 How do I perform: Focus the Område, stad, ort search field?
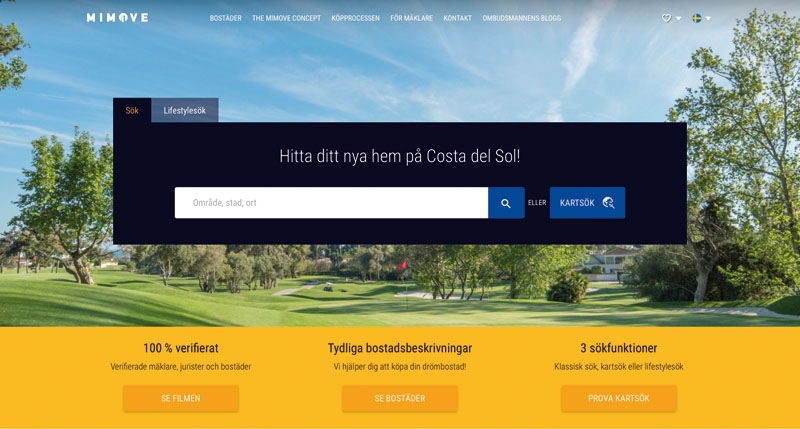(332, 203)
